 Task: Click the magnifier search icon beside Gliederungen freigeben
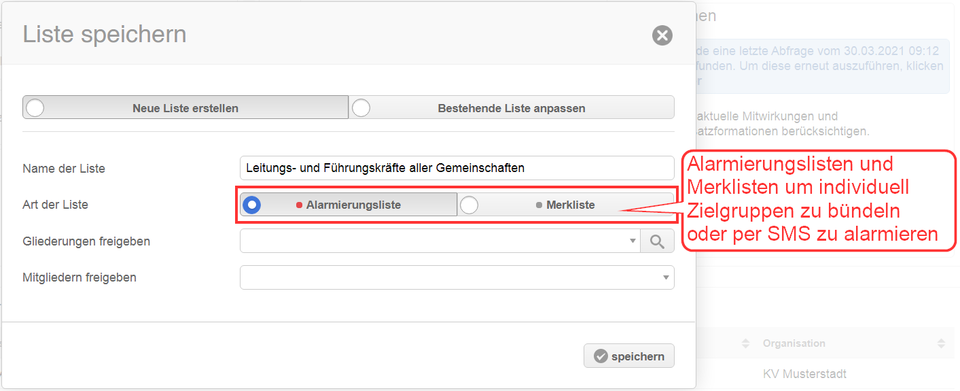coord(657,241)
